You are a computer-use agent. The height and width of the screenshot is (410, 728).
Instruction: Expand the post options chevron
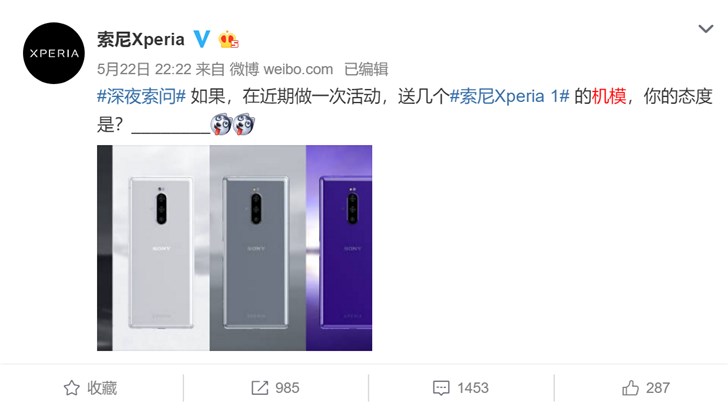(x=706, y=29)
